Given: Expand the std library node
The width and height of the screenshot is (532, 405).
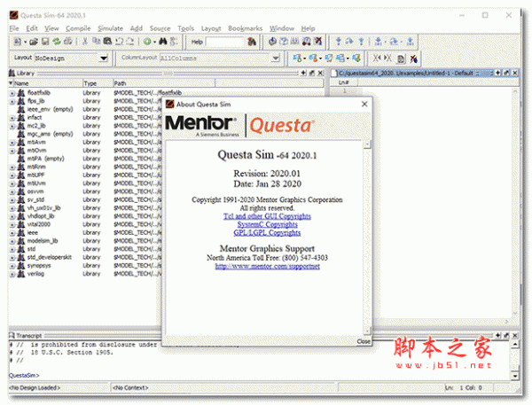Looking at the screenshot, I should tap(12, 250).
